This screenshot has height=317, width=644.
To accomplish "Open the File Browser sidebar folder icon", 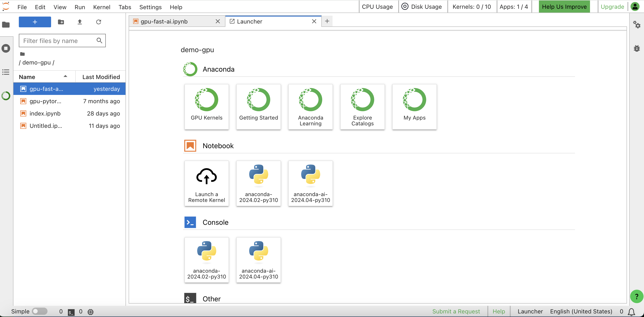I will [6, 24].
